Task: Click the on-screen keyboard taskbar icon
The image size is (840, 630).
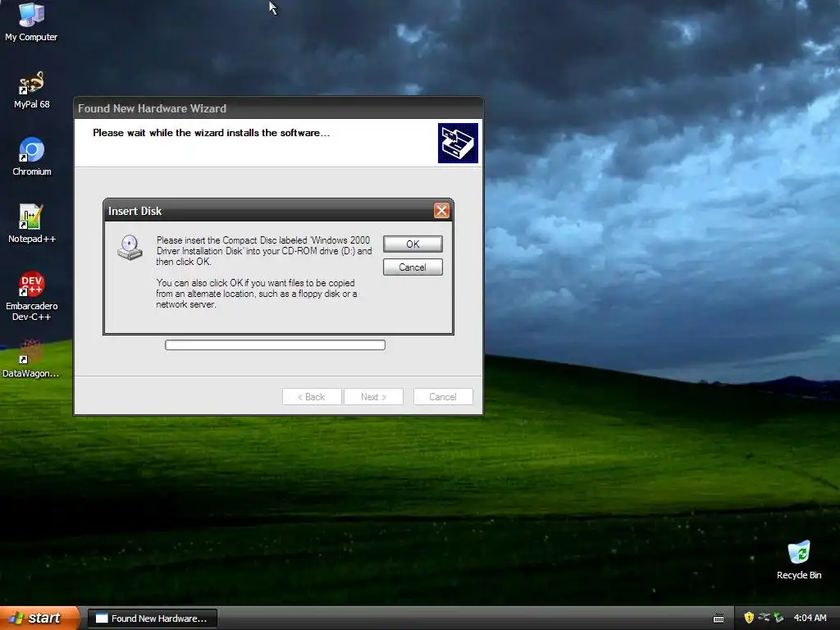Action: [x=719, y=619]
